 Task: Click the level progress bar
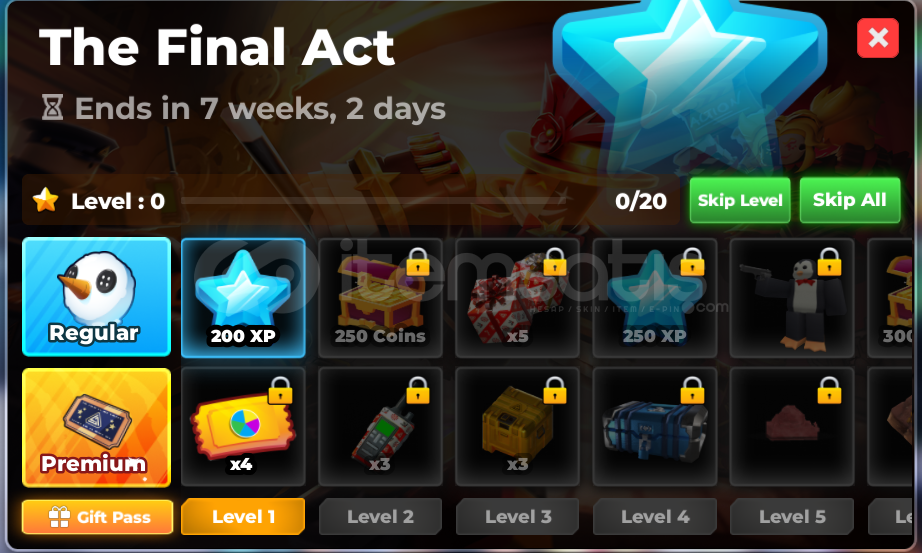pos(373,201)
